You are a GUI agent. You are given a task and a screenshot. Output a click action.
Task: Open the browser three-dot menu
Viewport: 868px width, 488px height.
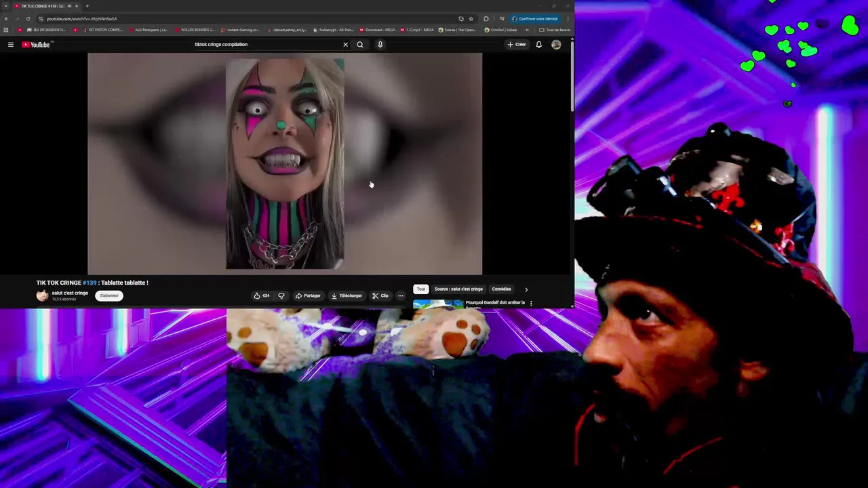(x=568, y=19)
